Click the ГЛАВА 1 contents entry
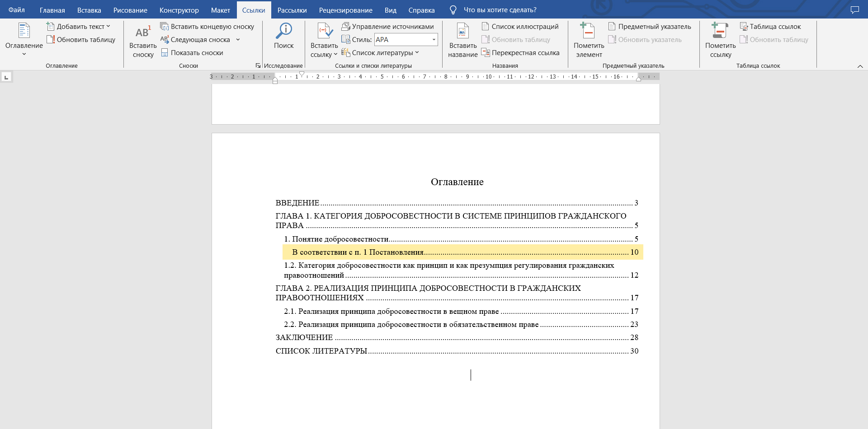 click(457, 220)
